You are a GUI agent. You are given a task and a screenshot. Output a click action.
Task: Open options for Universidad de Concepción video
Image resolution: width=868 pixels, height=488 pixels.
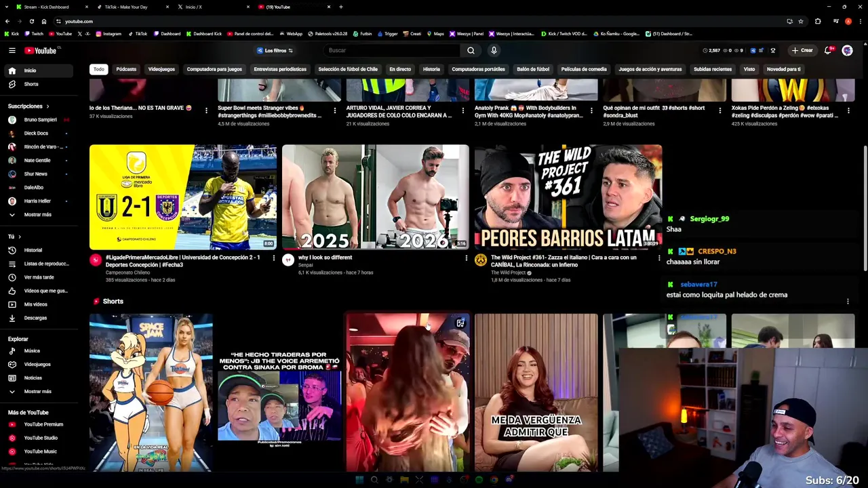[273, 258]
